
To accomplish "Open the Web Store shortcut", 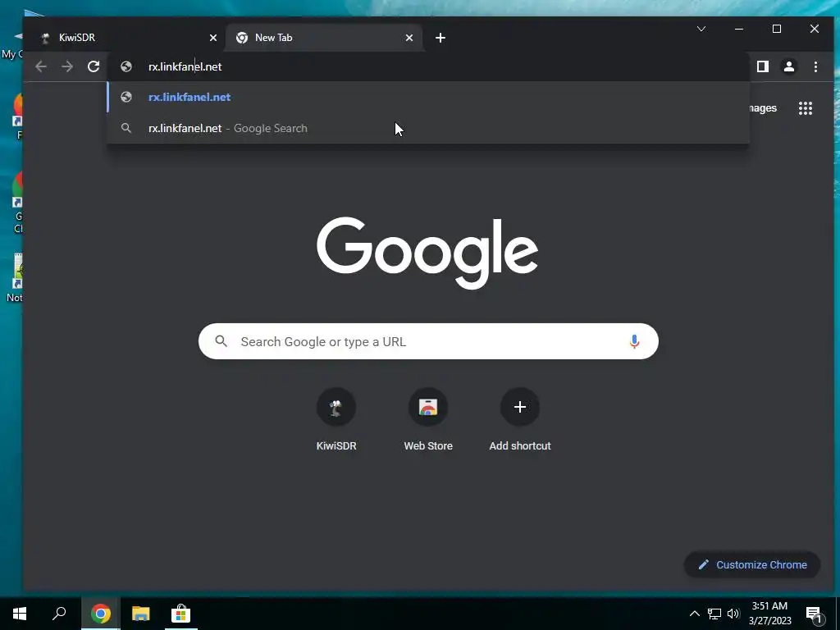I will coord(428,420).
